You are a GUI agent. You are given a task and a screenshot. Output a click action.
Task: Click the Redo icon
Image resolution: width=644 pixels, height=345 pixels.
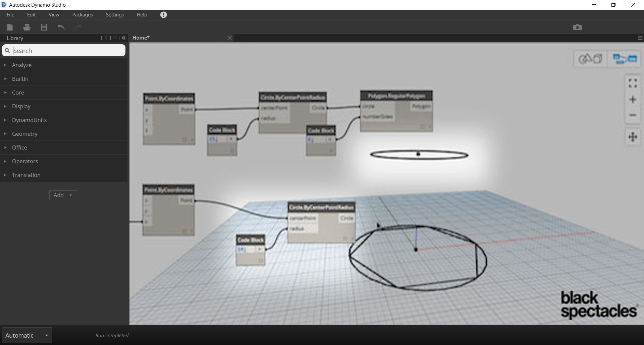click(78, 27)
